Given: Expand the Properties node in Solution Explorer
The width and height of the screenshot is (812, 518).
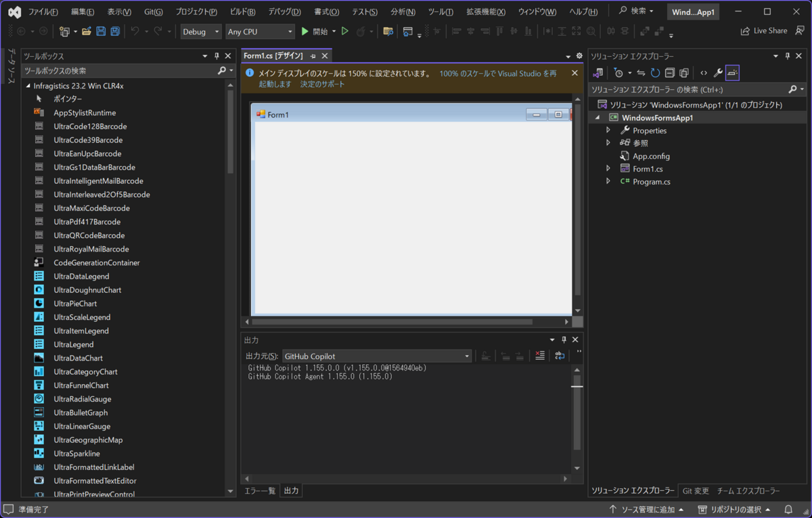Looking at the screenshot, I should pos(608,131).
